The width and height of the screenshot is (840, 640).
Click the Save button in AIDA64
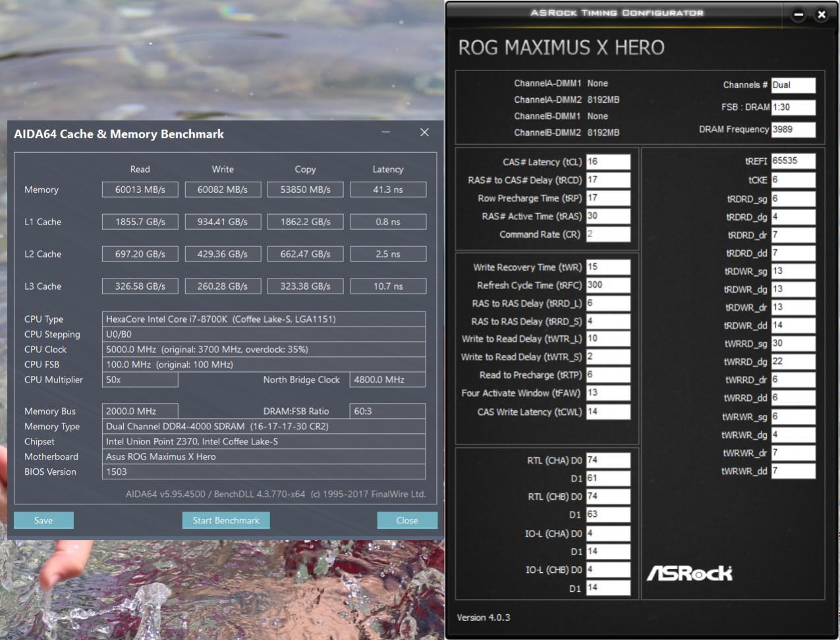pyautogui.click(x=43, y=520)
